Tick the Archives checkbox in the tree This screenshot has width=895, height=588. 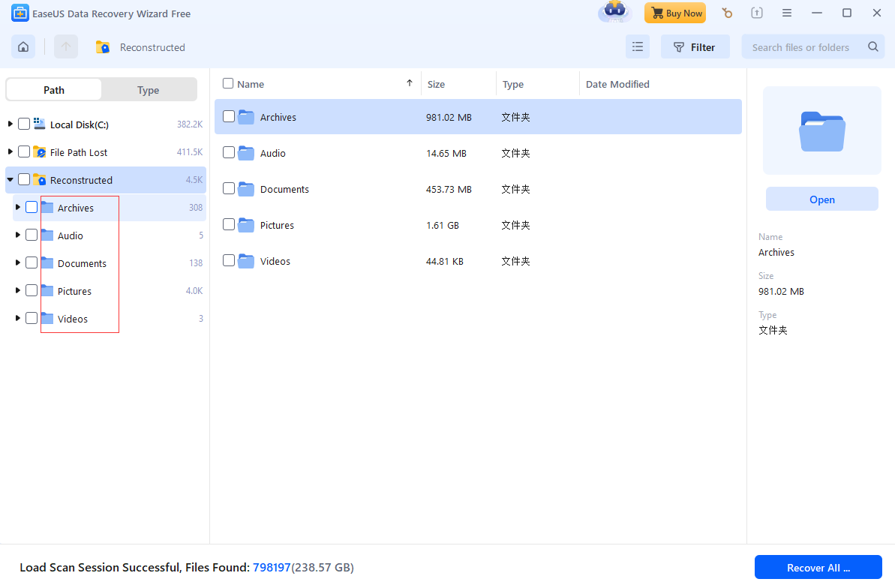point(32,207)
